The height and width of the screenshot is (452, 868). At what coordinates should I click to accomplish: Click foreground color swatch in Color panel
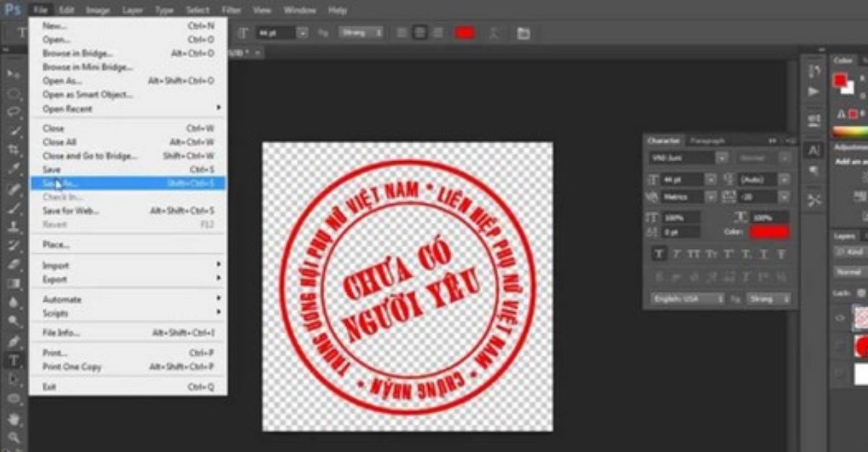click(x=840, y=80)
